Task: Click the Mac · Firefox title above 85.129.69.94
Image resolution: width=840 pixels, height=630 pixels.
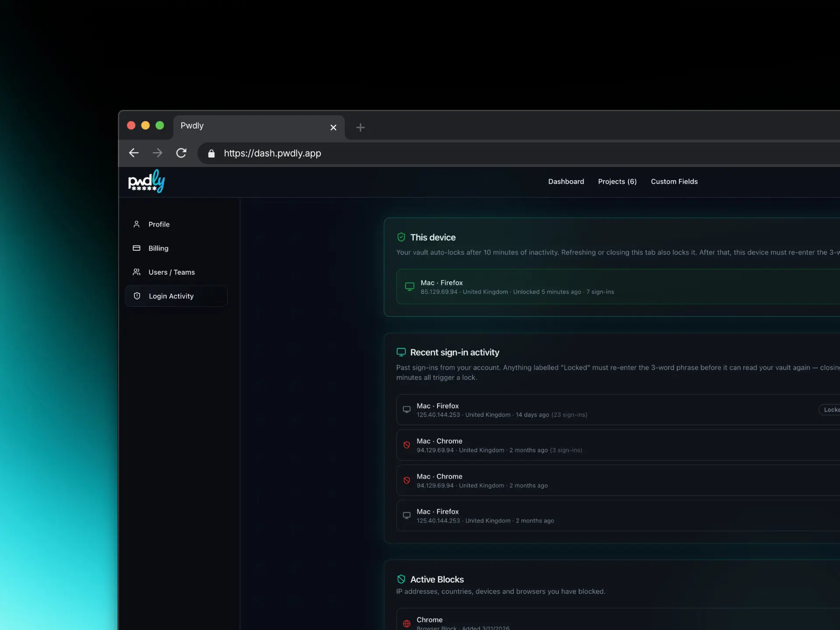Action: (x=441, y=283)
